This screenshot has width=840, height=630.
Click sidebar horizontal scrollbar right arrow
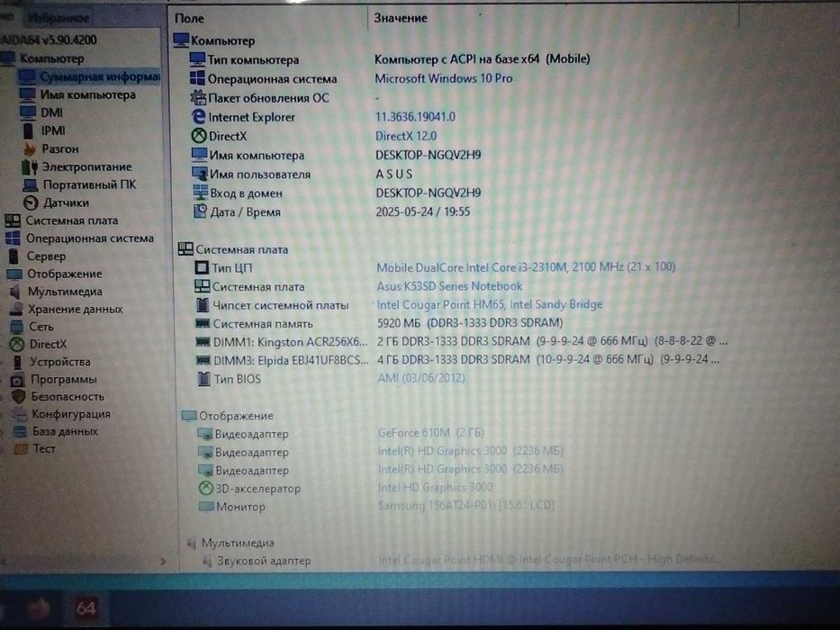coord(163,562)
